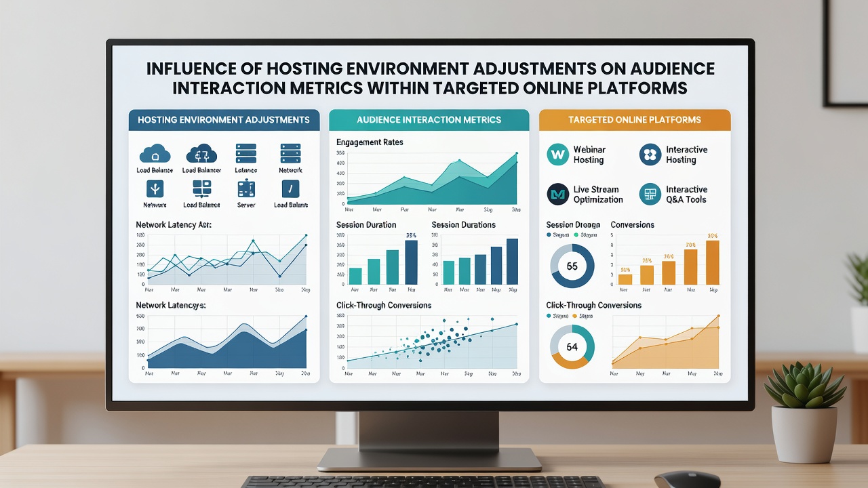The image size is (868, 488).
Task: Click the dark Live Stream Optimization icon
Action: [x=558, y=195]
